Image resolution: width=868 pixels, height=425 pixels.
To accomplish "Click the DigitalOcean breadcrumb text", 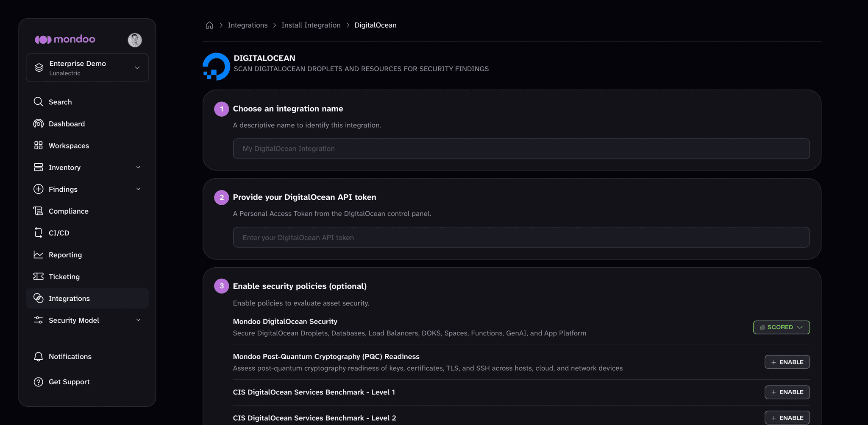I will pyautogui.click(x=376, y=25).
